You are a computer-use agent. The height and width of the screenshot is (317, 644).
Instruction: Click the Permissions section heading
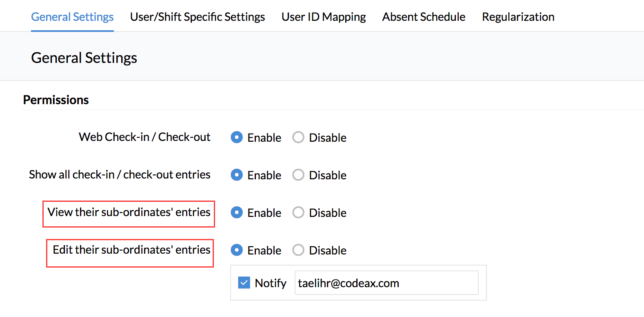(56, 100)
